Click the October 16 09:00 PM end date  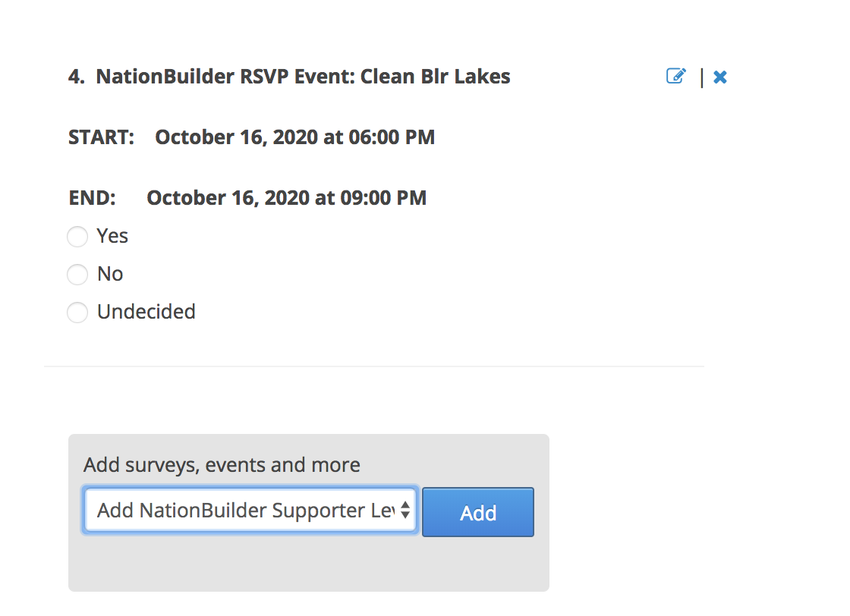tap(287, 198)
